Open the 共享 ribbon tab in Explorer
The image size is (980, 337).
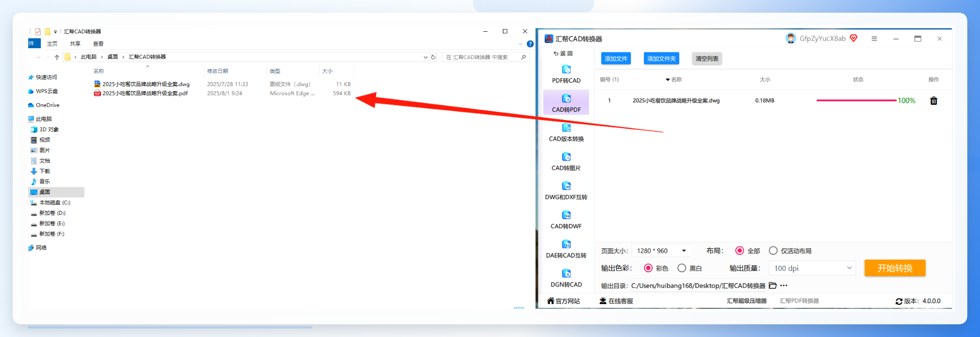click(75, 44)
